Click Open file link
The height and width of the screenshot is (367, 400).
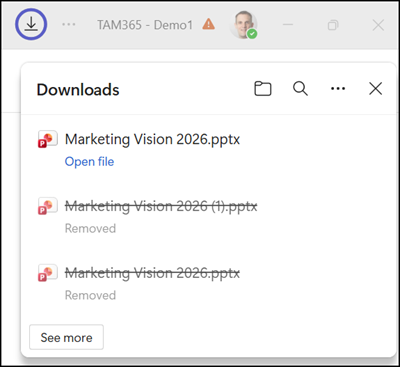(x=89, y=162)
